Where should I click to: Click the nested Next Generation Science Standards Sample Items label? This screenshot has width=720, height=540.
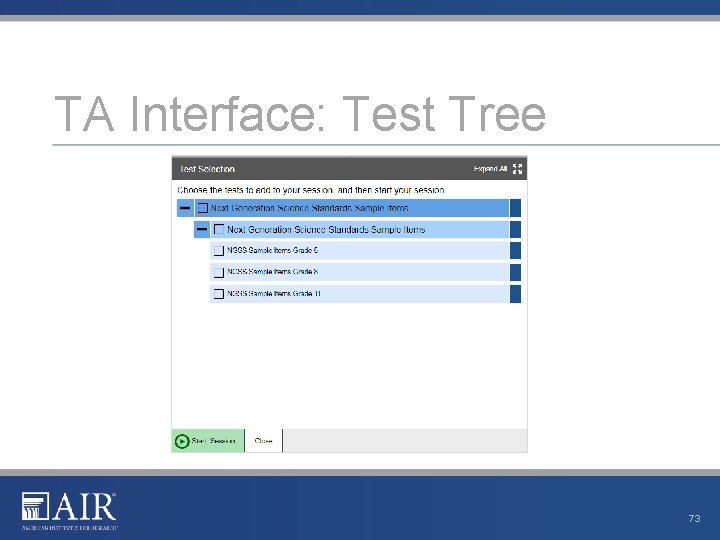326,229
